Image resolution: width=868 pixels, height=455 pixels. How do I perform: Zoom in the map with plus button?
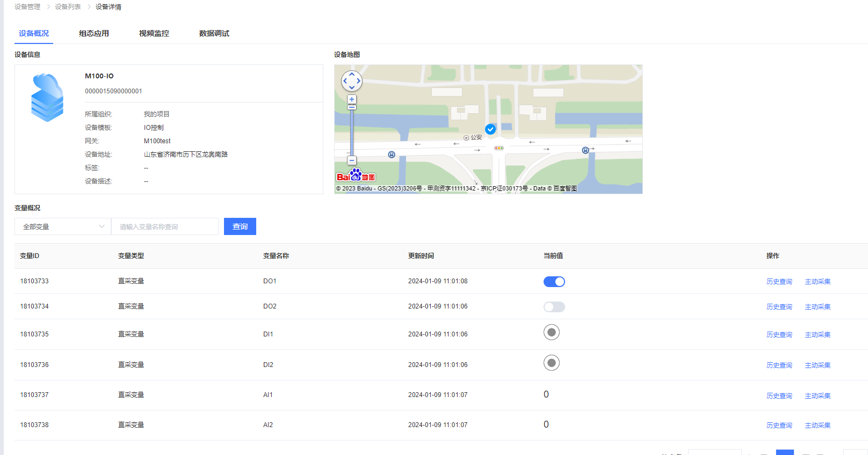352,99
